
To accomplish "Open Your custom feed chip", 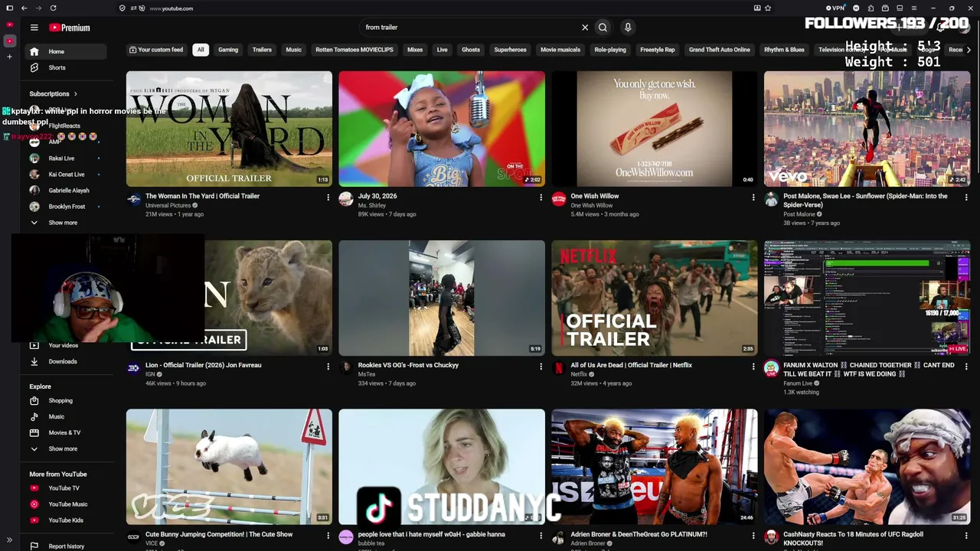I will [157, 50].
